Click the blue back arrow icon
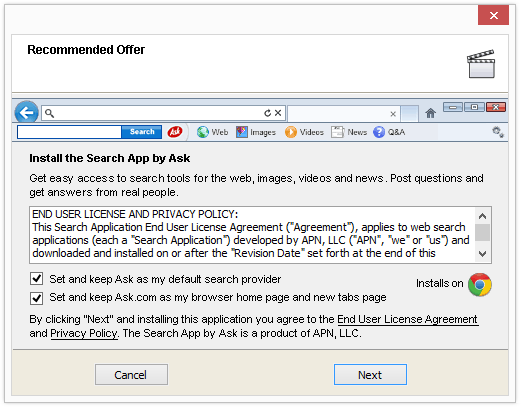The width and height of the screenshot is (521, 408). [x=26, y=113]
